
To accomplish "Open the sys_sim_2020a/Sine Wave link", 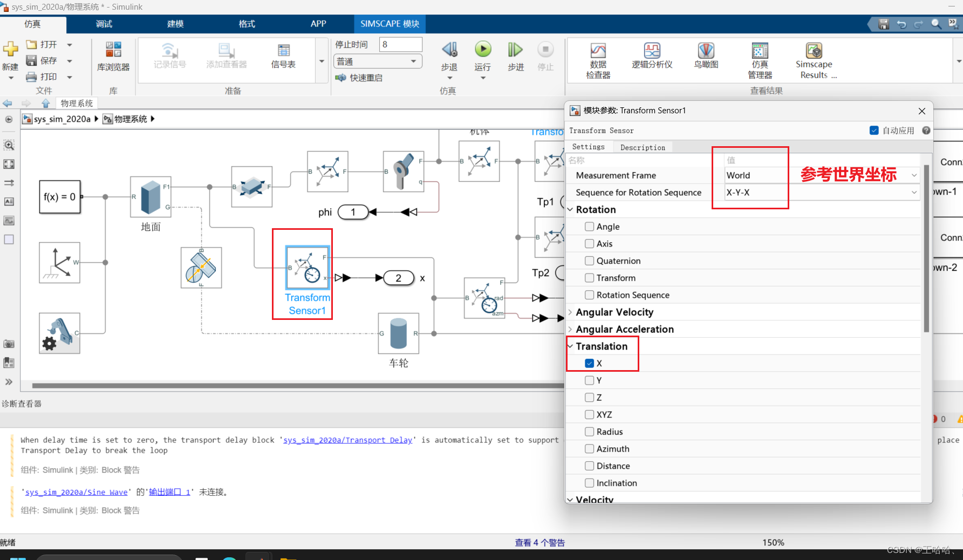I will (x=77, y=492).
